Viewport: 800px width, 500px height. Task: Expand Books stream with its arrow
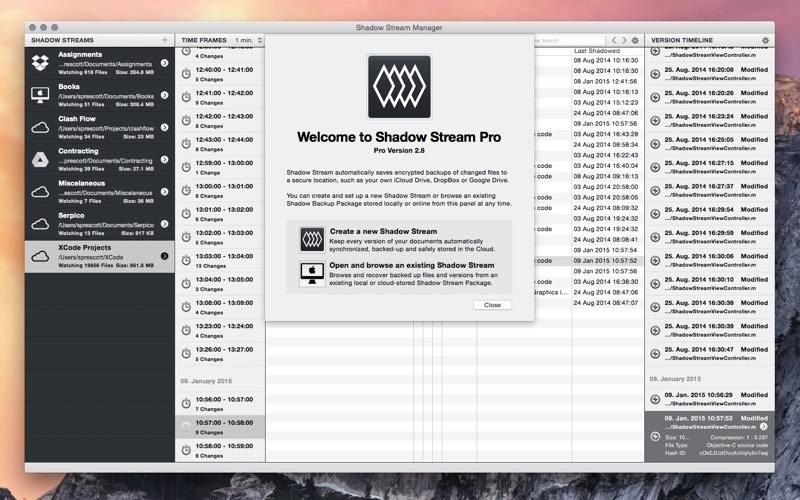pyautogui.click(x=164, y=95)
